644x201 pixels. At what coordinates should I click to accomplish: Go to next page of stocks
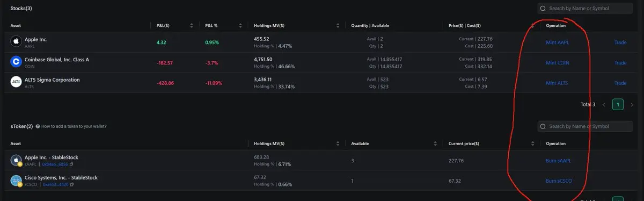click(x=632, y=104)
